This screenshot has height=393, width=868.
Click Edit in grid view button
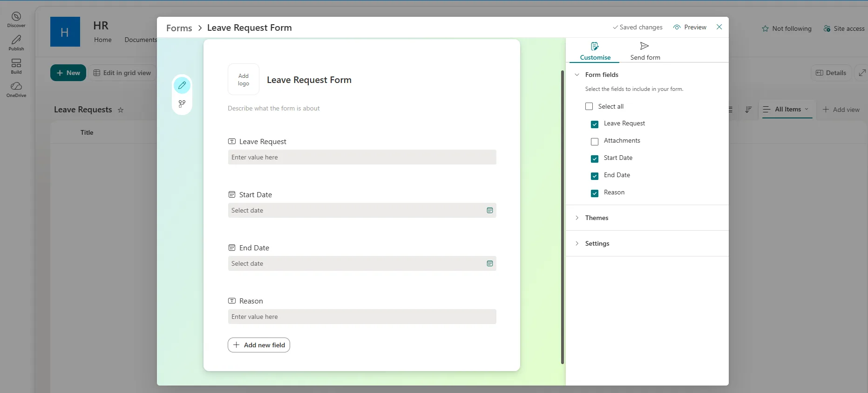coord(122,73)
